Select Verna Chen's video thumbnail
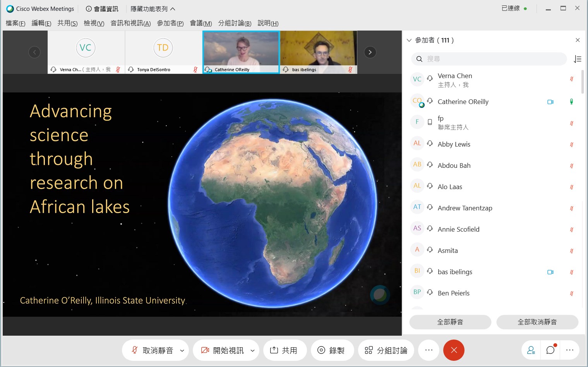Viewport: 588px width, 367px height. 86,52
